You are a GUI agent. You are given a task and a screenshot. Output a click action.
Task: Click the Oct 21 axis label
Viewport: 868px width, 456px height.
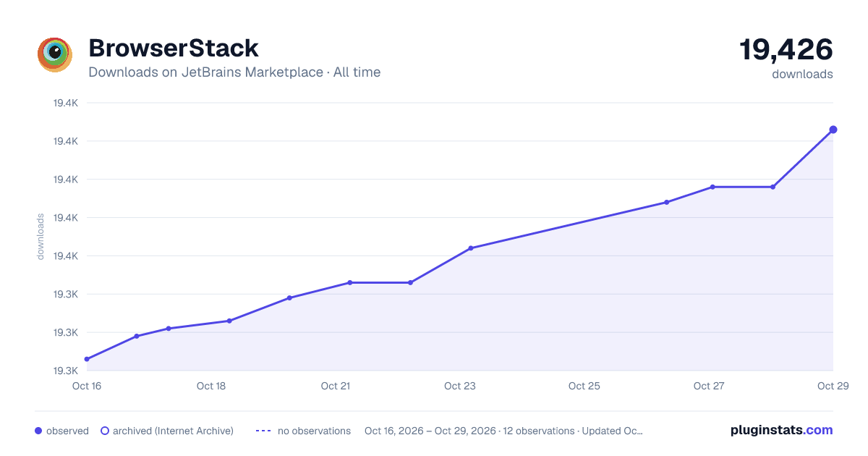336,386
